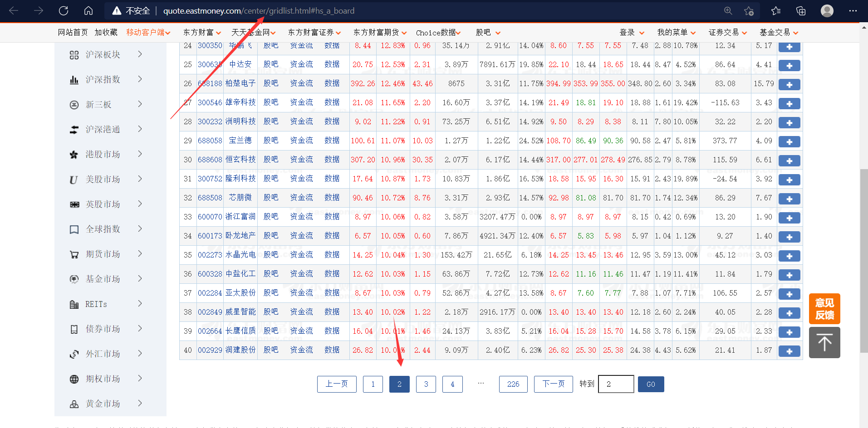Open the 东方财富 dropdown in top navigation
This screenshot has width=868, height=428.
tap(202, 33)
